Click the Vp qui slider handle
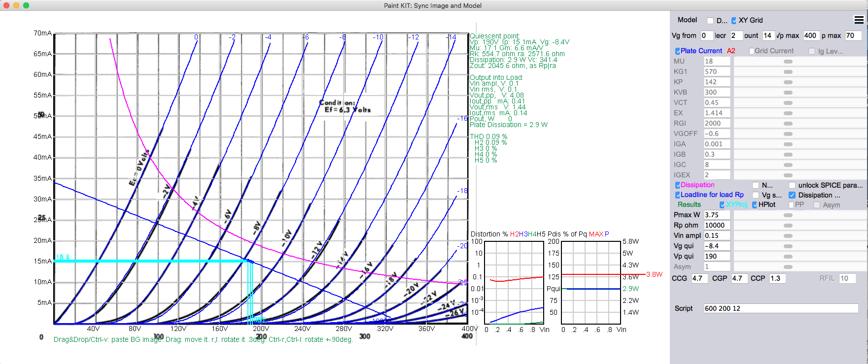The height and width of the screenshot is (364, 868). (788, 257)
